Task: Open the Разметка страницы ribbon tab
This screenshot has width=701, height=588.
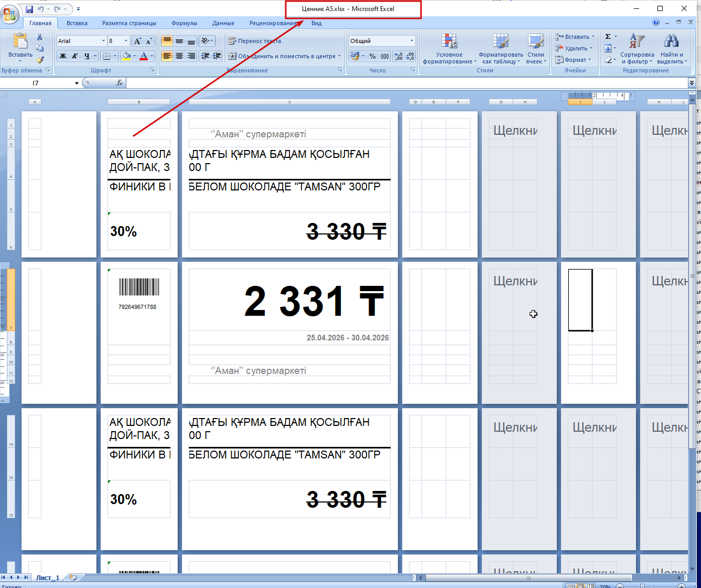Action: coord(129,23)
